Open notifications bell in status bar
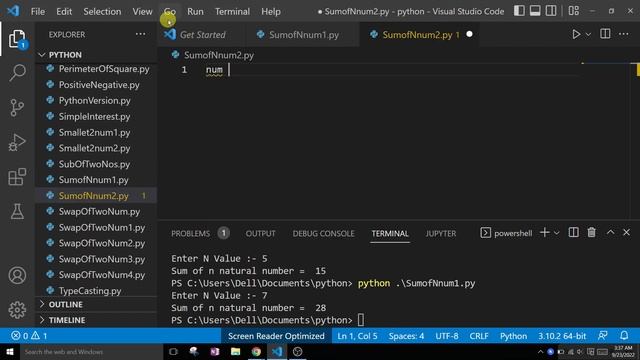 pos(624,336)
